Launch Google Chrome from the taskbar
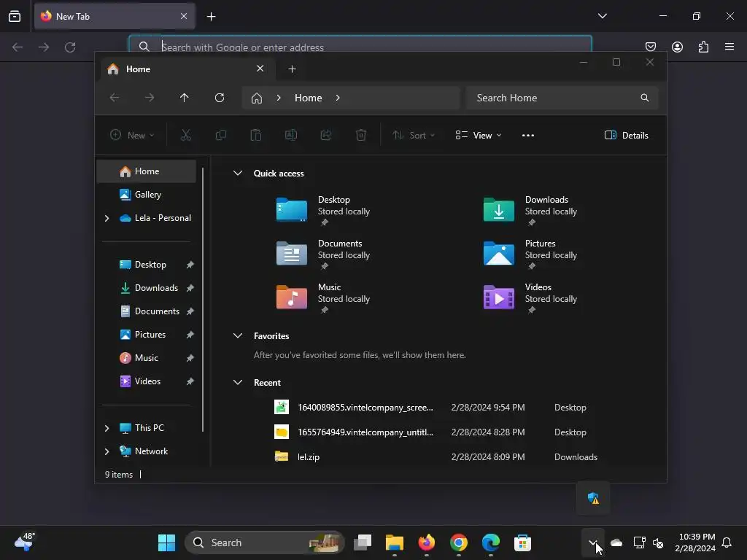 click(x=459, y=542)
